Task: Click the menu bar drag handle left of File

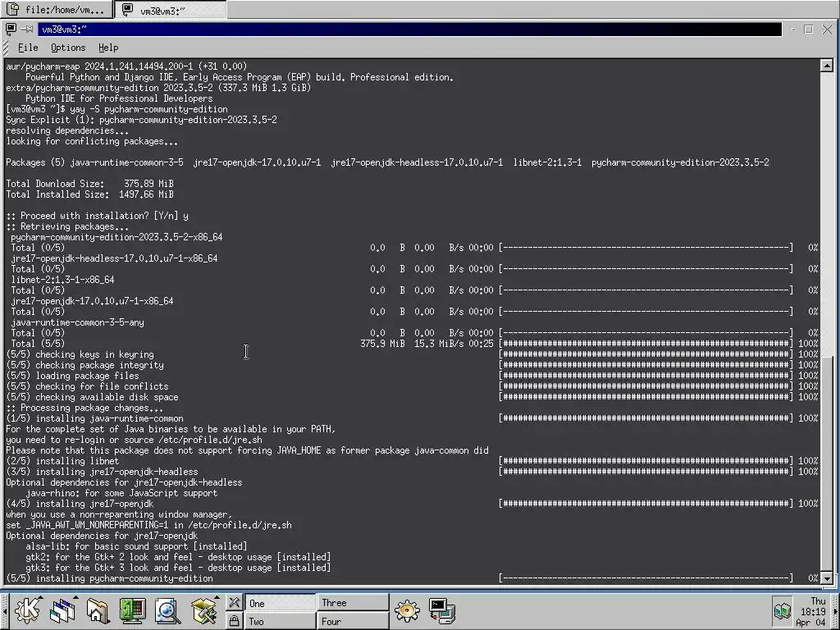Action: click(x=6, y=48)
